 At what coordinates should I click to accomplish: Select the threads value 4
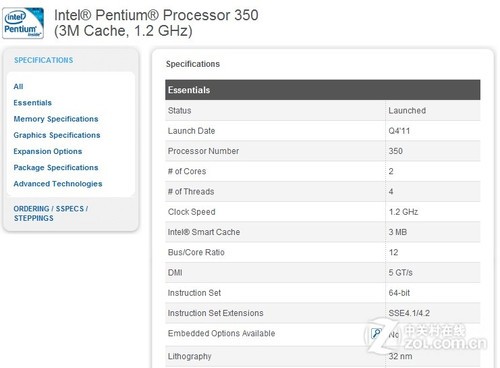pos(391,192)
